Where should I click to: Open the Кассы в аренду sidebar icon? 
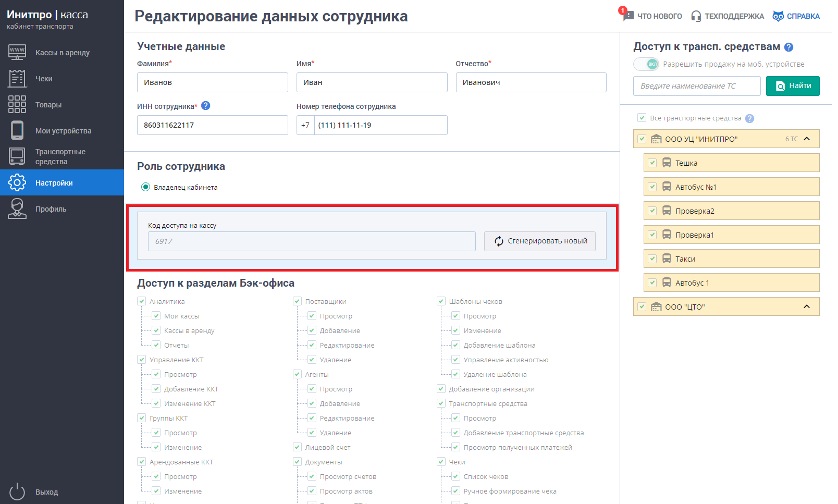[17, 52]
